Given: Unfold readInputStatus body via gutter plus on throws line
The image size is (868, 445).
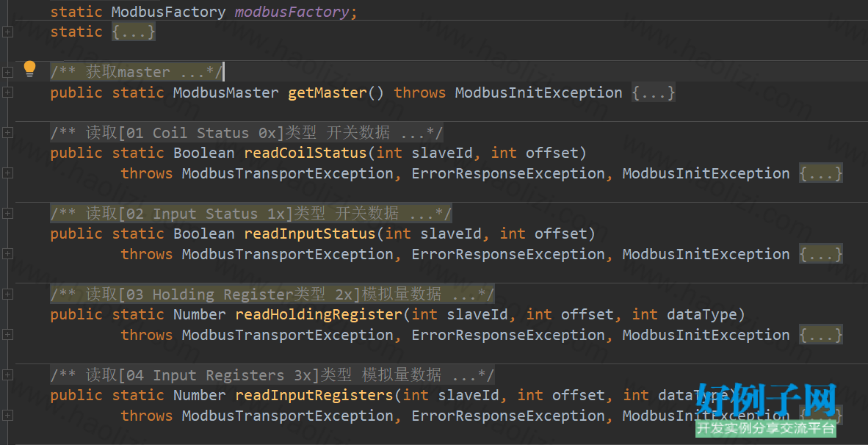Looking at the screenshot, I should point(7,254).
